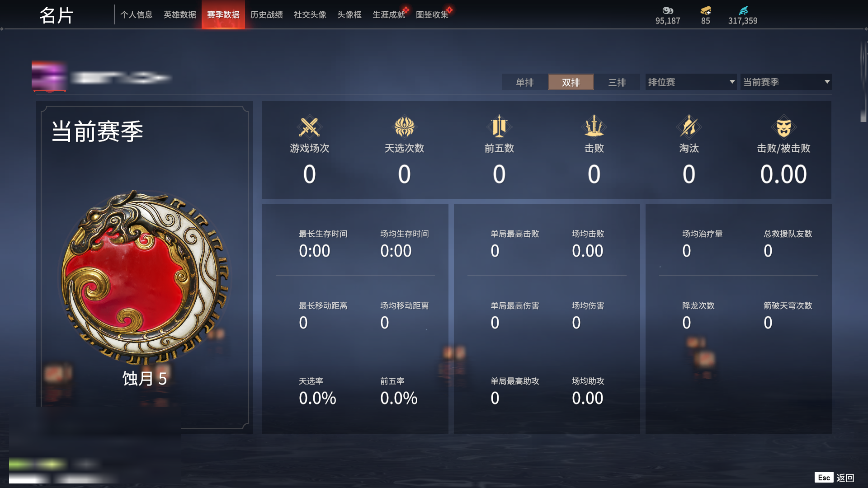
Task: Click the gold ingot currency icon
Action: click(706, 10)
